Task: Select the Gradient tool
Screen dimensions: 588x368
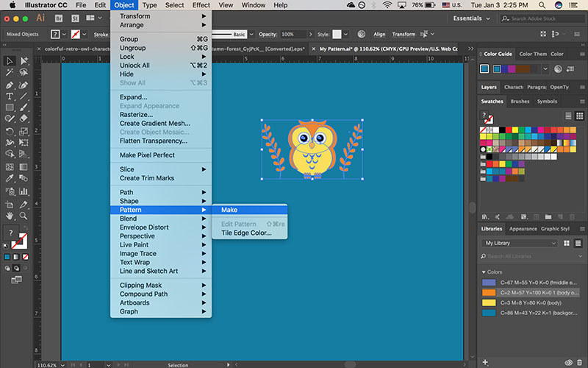Action: [24, 167]
